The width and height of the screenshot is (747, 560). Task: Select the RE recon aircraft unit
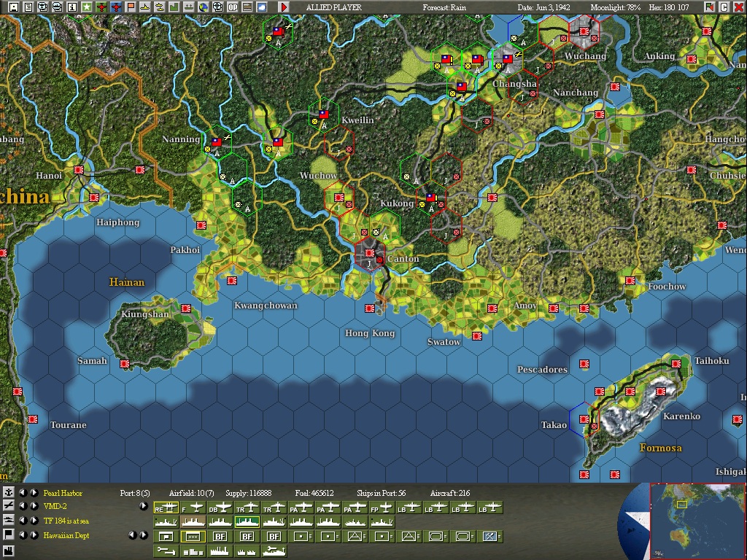tap(166, 508)
